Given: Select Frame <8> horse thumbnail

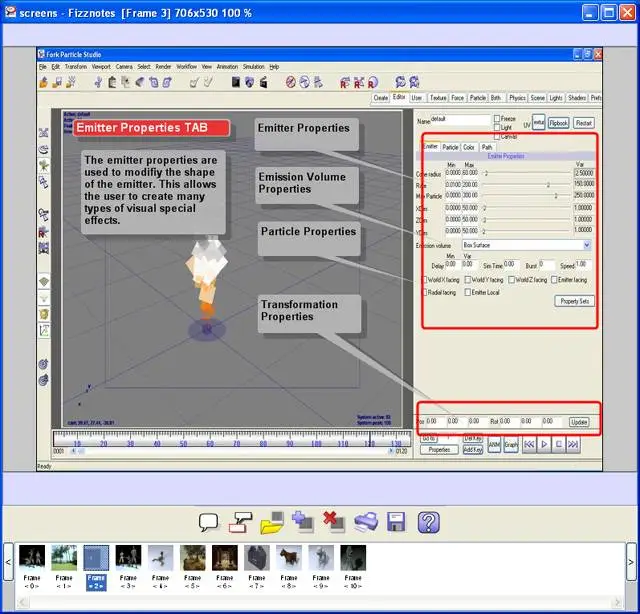Looking at the screenshot, I should 289,558.
